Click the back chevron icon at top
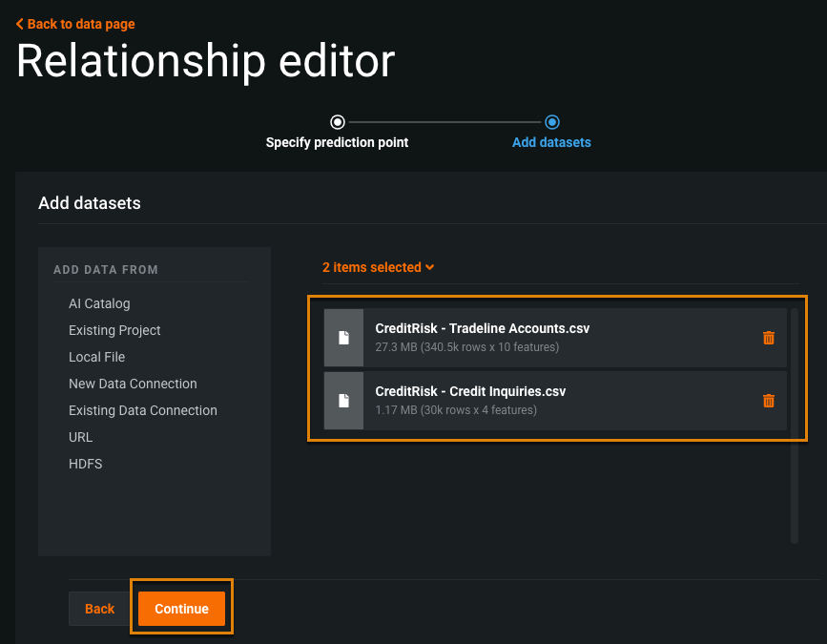 click(20, 24)
